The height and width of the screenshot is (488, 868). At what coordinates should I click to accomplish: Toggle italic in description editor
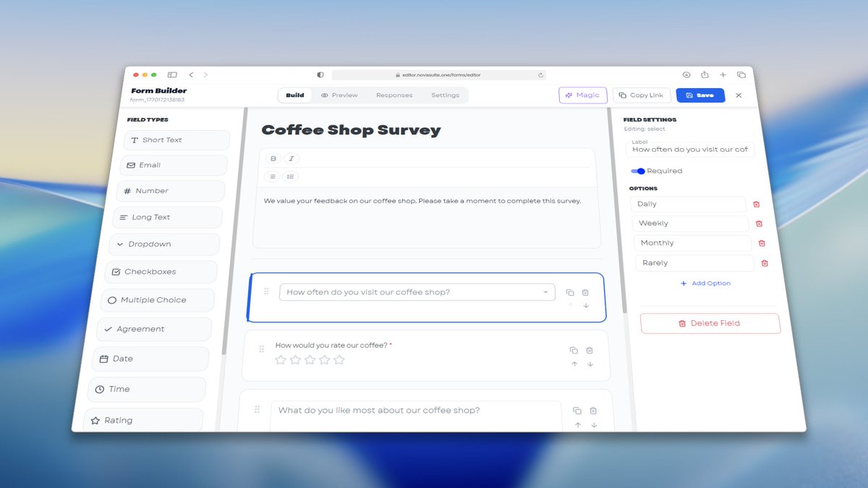coord(291,158)
